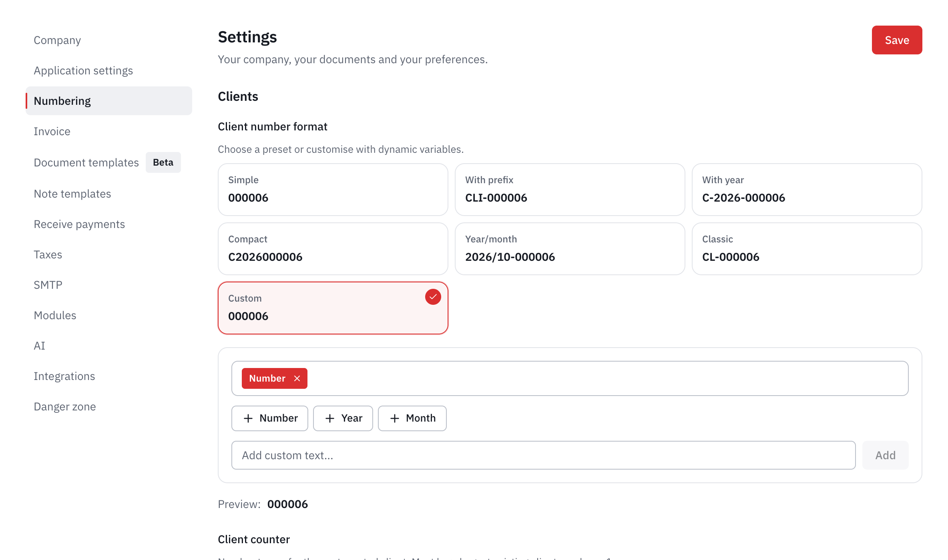This screenshot has height=560, width=948.
Task: Click the Beta badge next to Document templates
Action: click(x=163, y=162)
